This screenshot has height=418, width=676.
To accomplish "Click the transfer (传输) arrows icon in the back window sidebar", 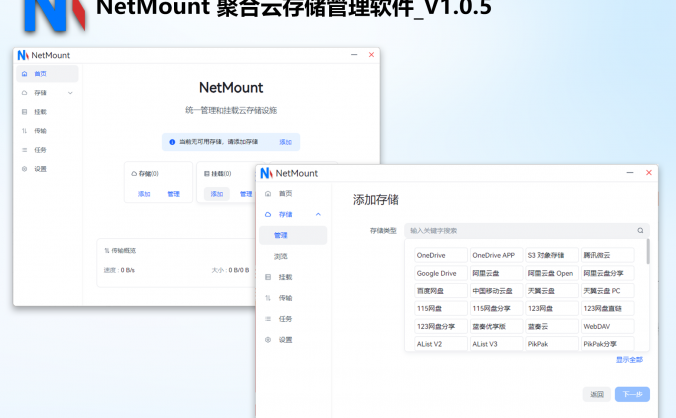I will click(25, 131).
